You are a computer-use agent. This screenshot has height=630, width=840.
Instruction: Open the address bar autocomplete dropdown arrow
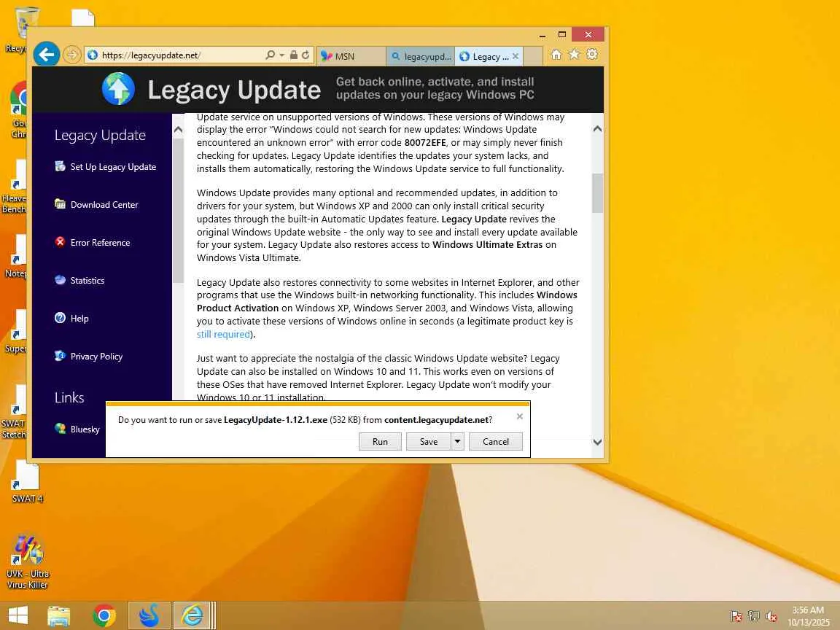pos(281,55)
